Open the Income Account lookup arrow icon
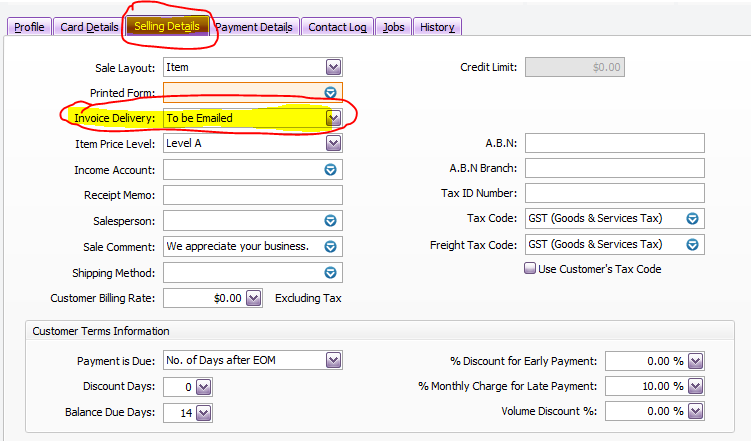 coord(330,170)
